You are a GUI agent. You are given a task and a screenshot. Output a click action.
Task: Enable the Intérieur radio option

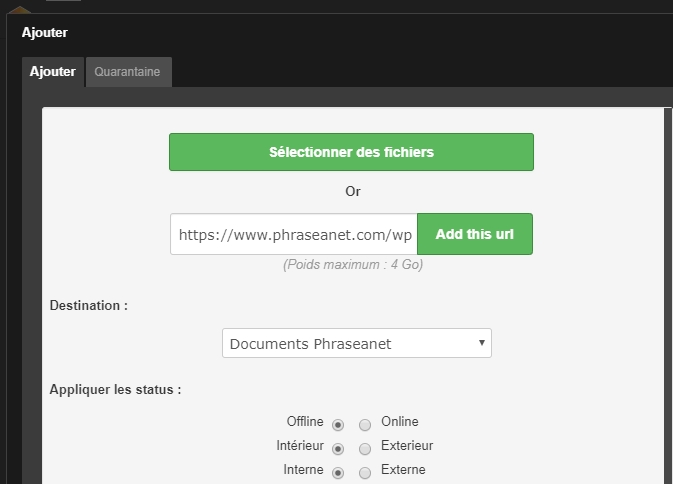pyautogui.click(x=338, y=448)
